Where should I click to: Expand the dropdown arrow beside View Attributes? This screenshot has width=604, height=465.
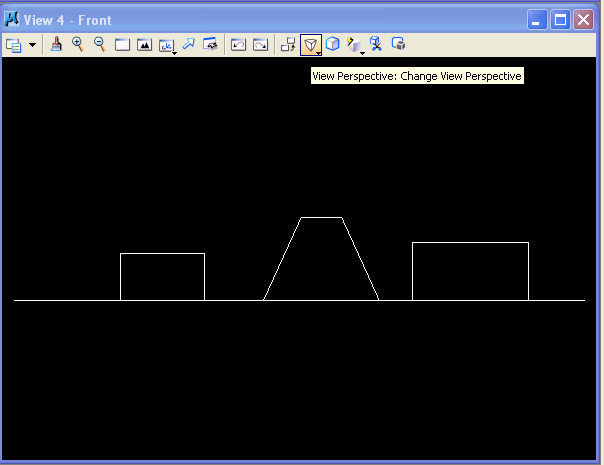tap(33, 45)
